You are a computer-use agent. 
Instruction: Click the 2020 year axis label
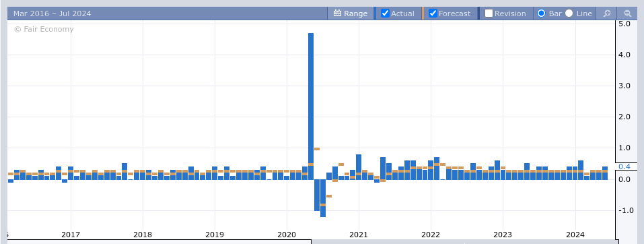click(x=287, y=235)
